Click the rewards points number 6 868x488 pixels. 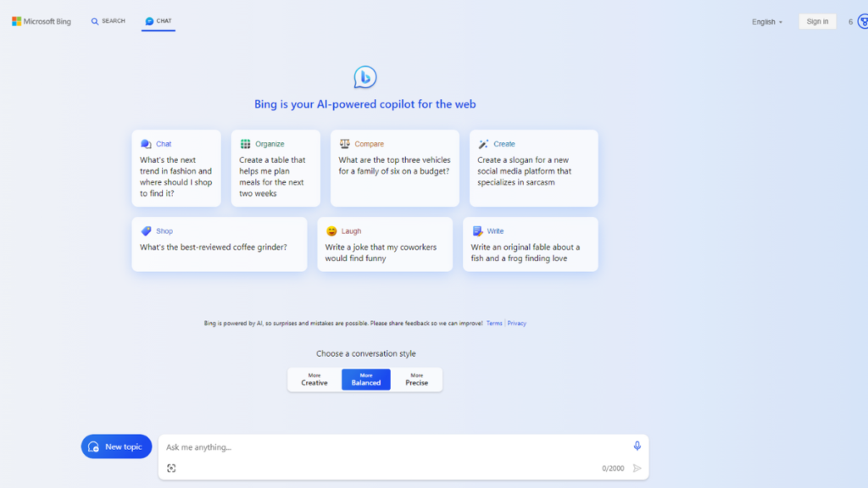(x=851, y=22)
